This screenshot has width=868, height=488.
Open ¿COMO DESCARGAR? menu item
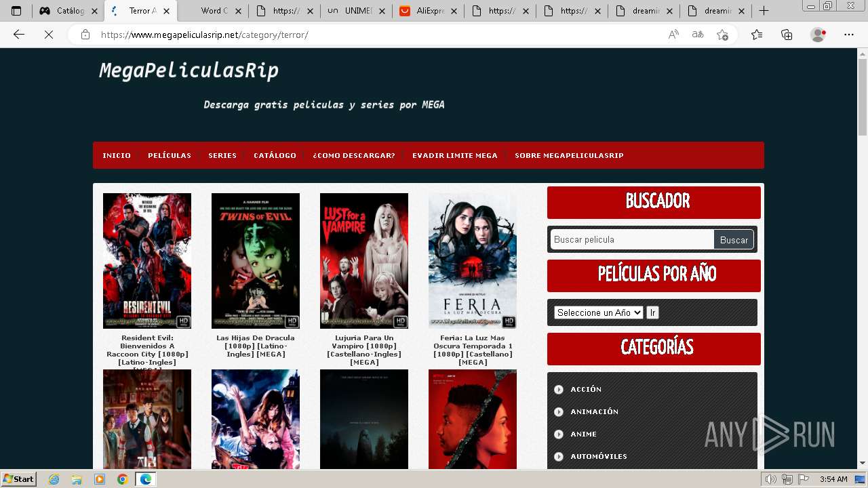(x=354, y=155)
